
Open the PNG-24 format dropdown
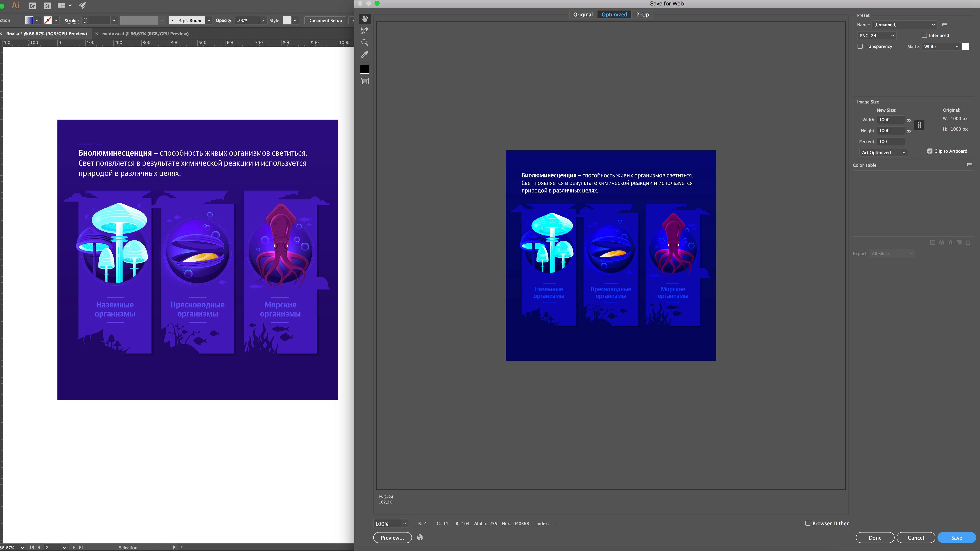coord(876,35)
